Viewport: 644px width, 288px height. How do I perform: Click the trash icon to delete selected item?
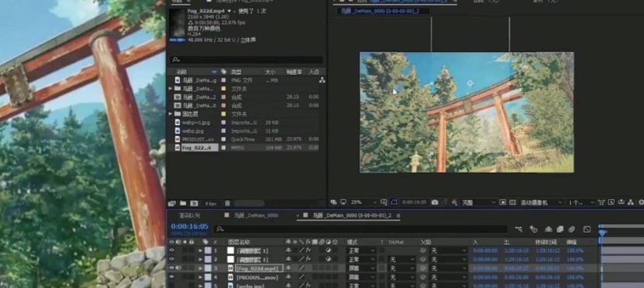coord(227,203)
